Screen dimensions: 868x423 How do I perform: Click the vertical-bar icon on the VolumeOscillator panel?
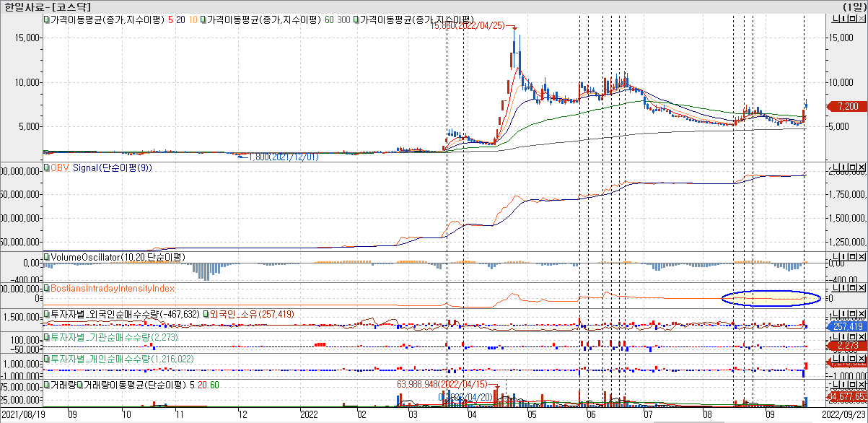coord(844,257)
